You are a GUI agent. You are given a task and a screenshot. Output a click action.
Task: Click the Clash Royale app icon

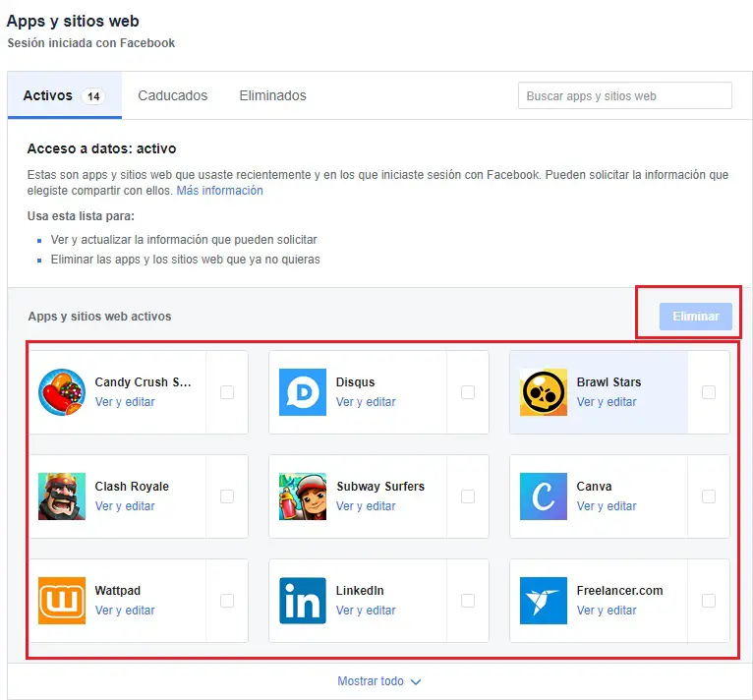(62, 496)
